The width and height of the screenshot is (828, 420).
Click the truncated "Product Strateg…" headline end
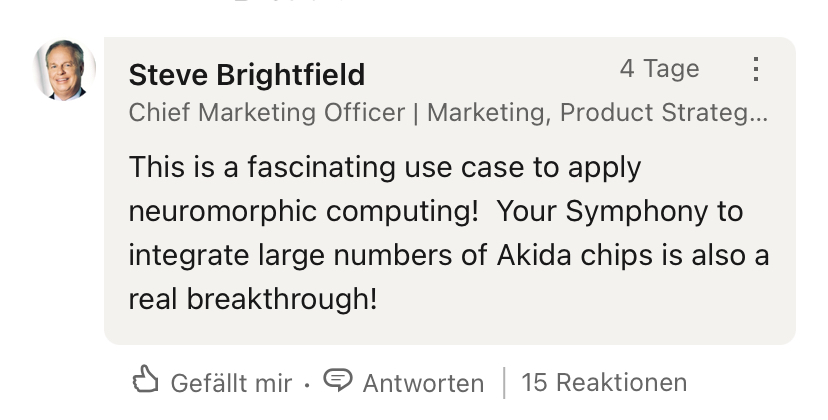[664, 113]
